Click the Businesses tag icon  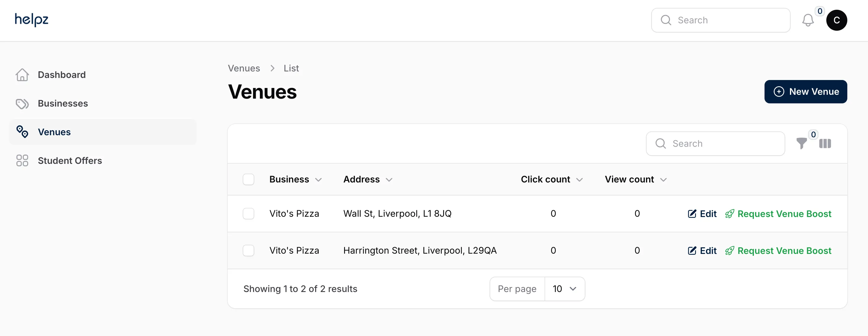coord(22,103)
